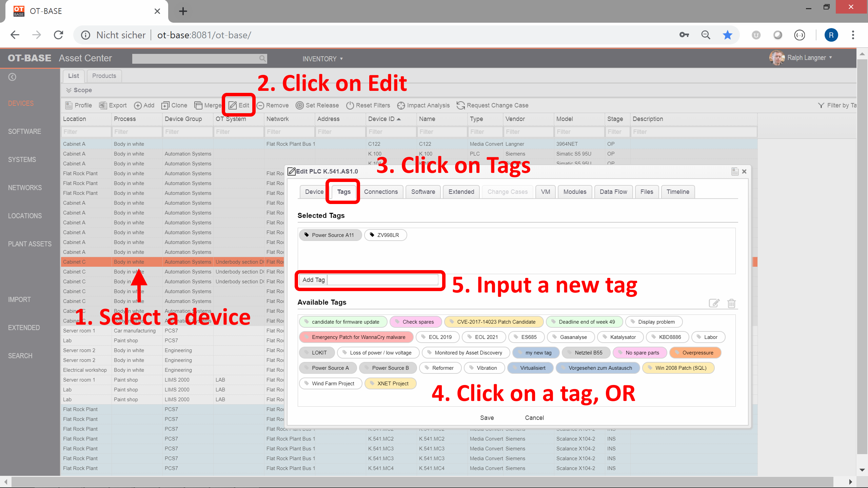Collapse the sidebar with the back arrow icon
The height and width of the screenshot is (488, 868).
pos(12,77)
